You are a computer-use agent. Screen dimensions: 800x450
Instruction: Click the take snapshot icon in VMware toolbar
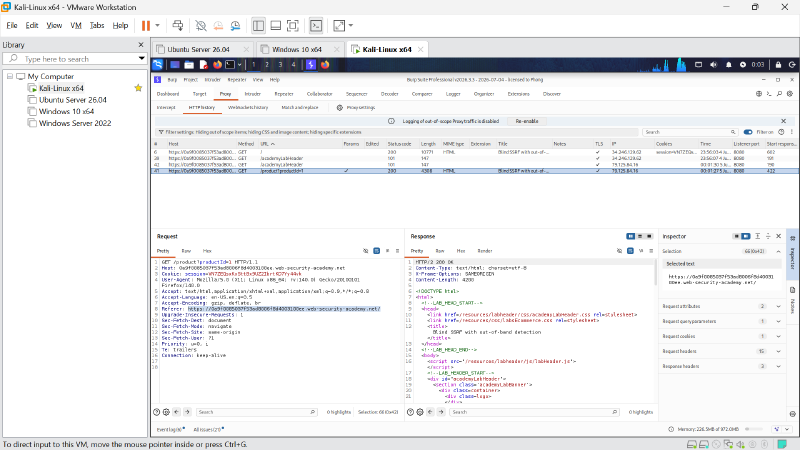201,26
